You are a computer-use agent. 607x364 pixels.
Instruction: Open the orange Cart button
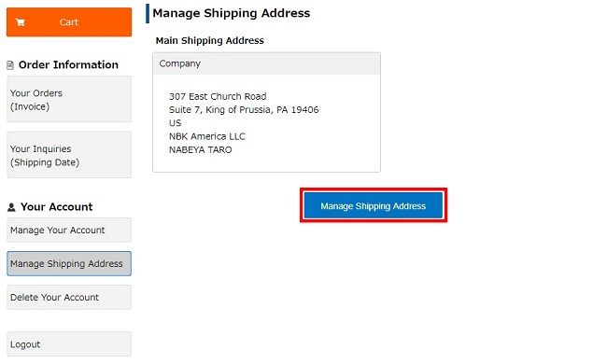point(69,22)
